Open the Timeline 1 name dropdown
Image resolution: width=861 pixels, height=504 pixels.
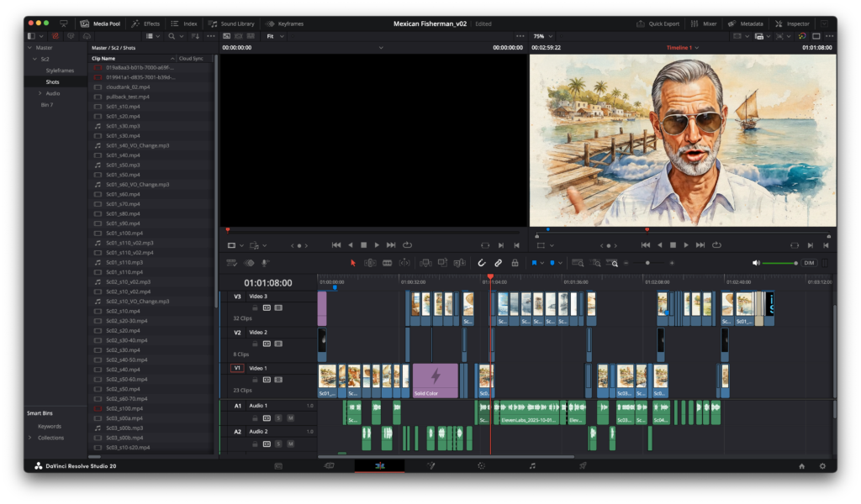pos(683,48)
